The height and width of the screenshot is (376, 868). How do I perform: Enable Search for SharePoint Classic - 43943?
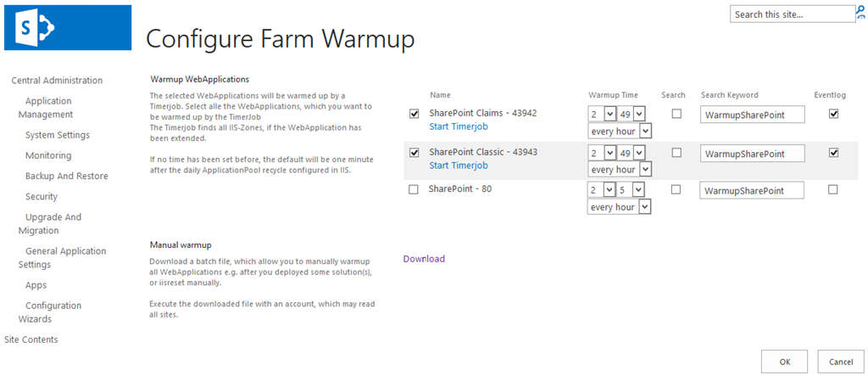click(676, 153)
